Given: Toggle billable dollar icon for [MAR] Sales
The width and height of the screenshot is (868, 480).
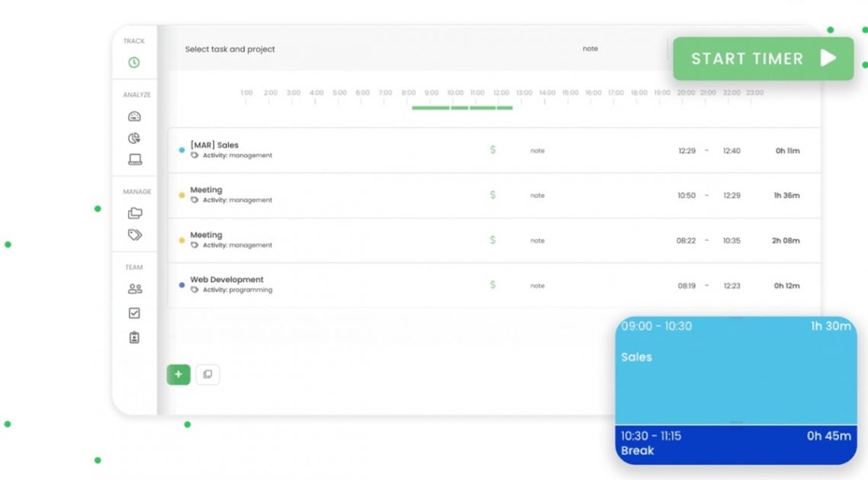Looking at the screenshot, I should coord(492,150).
